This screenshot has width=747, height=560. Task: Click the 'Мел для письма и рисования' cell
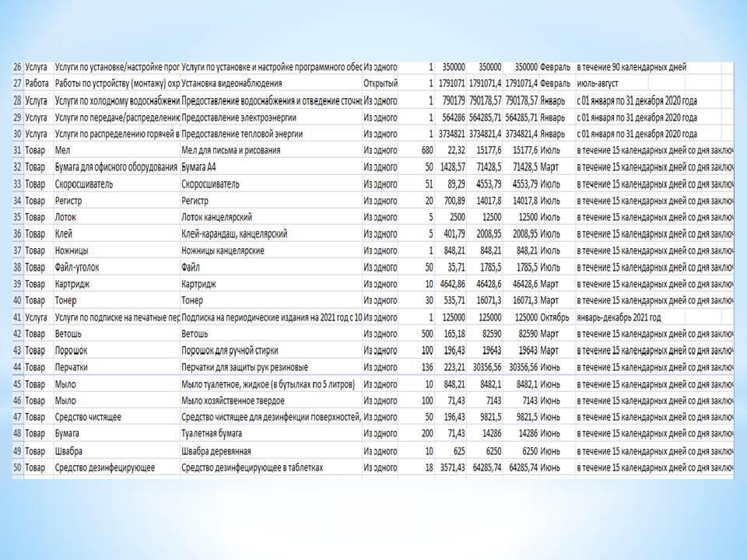(x=230, y=150)
